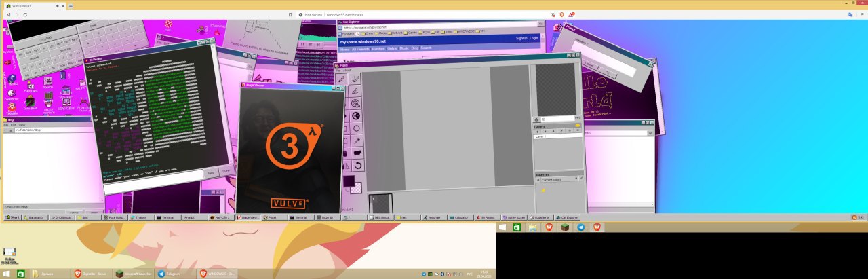Open the Music tab on myspace page
Screen dimensions: 868x279
[404, 48]
